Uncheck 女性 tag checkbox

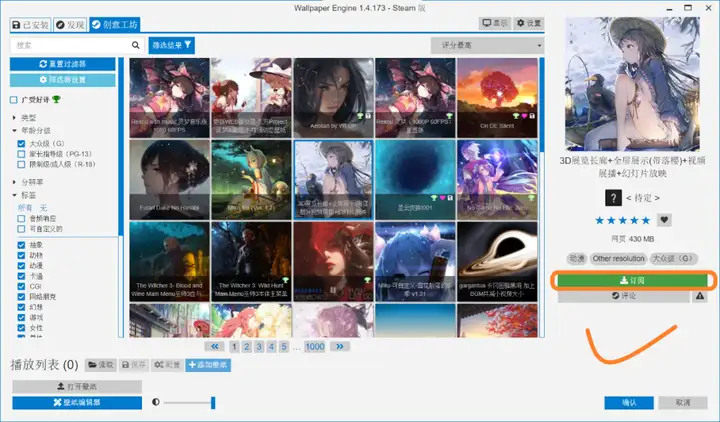[x=21, y=328]
